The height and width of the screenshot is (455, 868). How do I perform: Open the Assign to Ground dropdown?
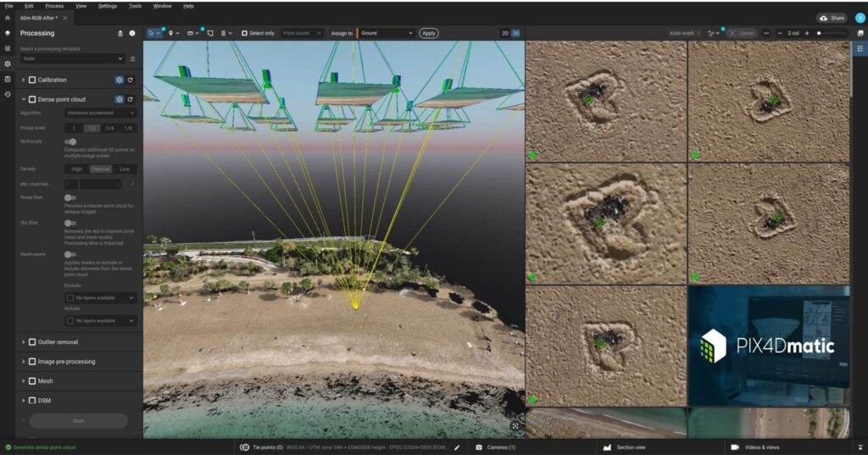coord(386,33)
